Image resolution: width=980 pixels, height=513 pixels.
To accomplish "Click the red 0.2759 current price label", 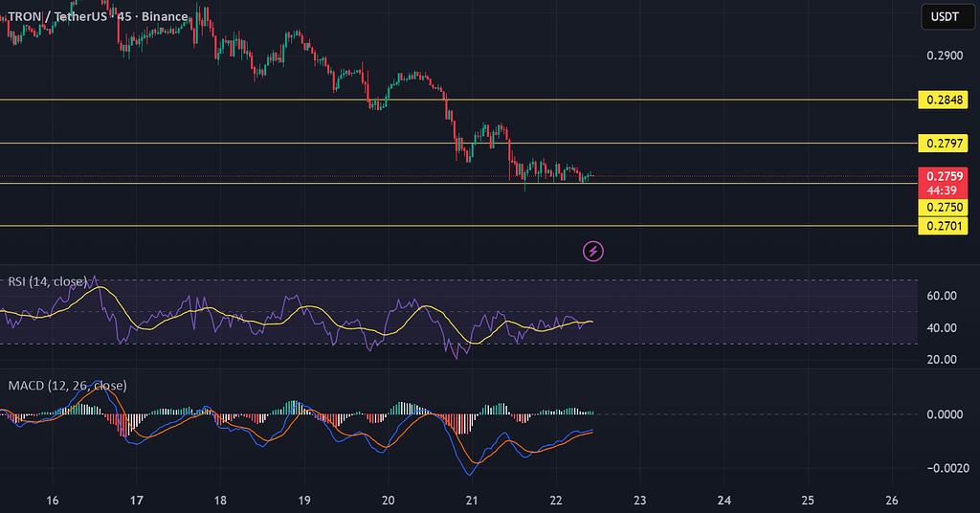I will [x=943, y=176].
